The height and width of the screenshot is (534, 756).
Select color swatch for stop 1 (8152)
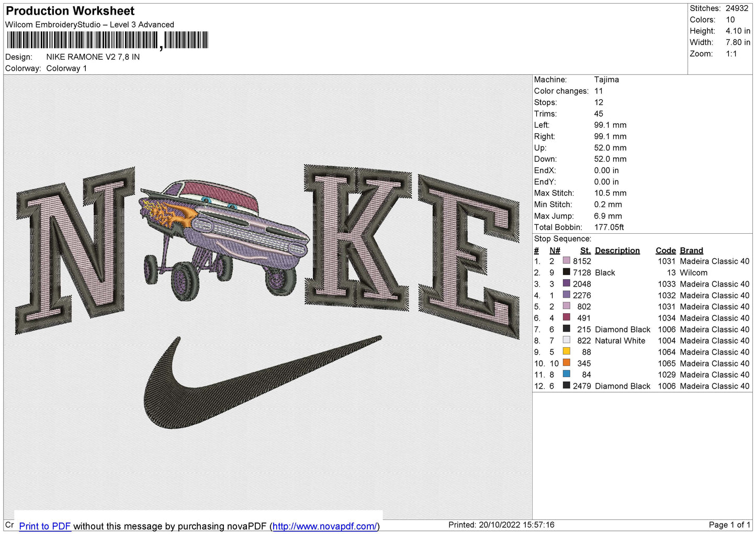pyautogui.click(x=566, y=260)
